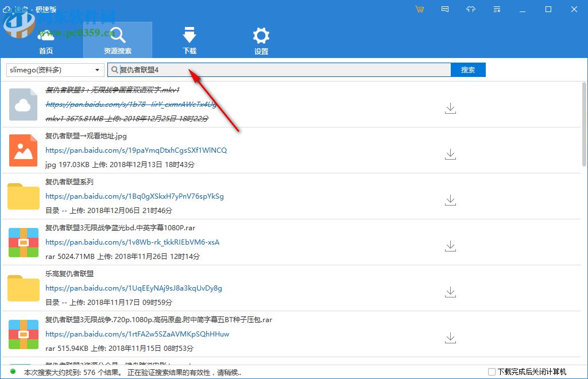This screenshot has width=588, height=379.
Task: Click cloud file icon of mkv1 result
Action: point(23,105)
